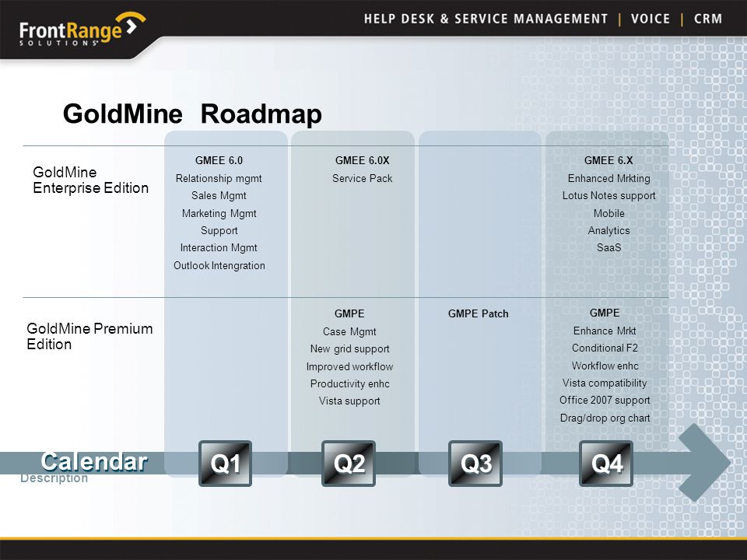
Task: Select the 'GoldMine Premium Edition' row label
Action: coord(89,336)
